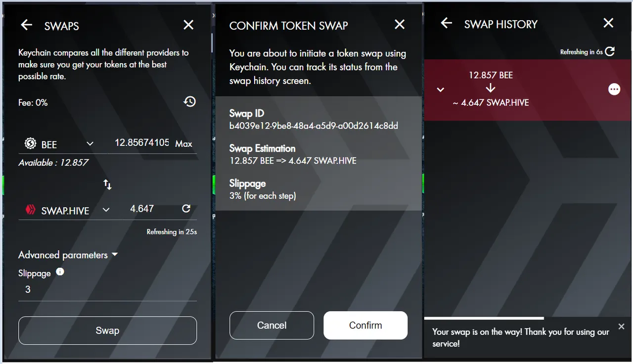Close the Swaps panel
This screenshot has width=633, height=364.
pyautogui.click(x=188, y=25)
